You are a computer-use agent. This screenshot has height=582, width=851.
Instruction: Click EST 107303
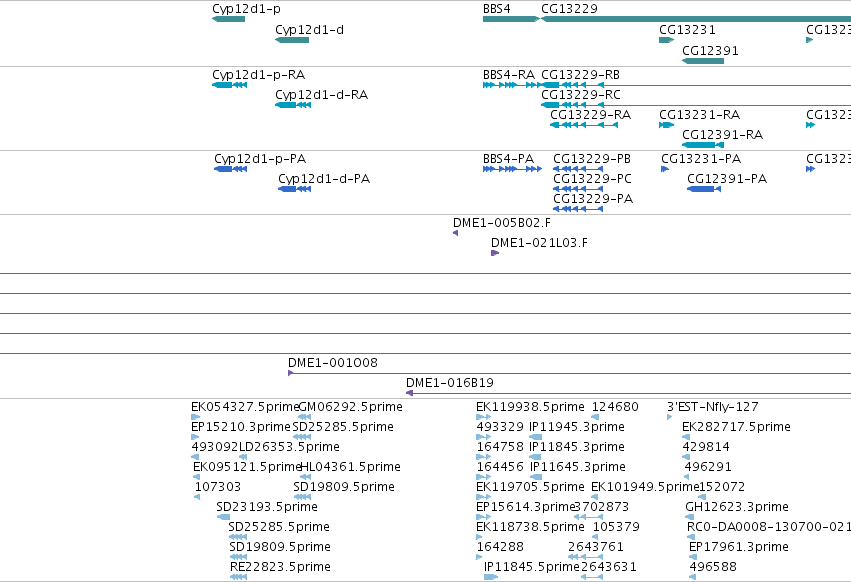[x=197, y=497]
